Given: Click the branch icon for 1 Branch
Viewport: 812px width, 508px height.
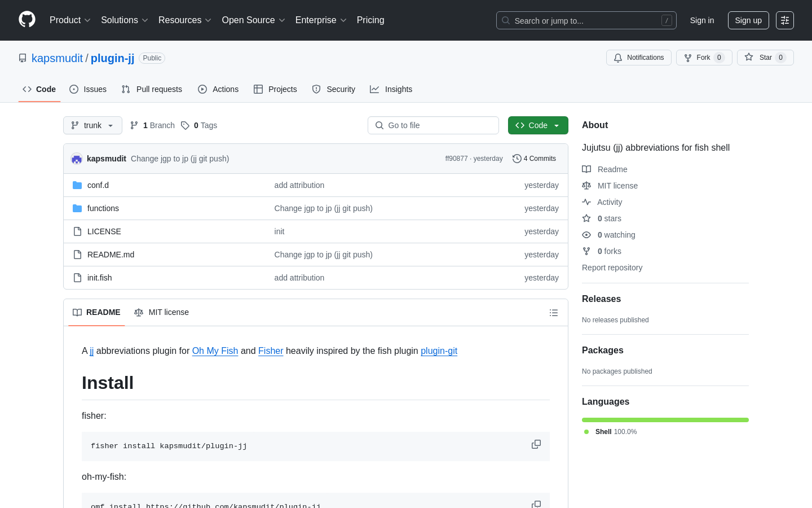Looking at the screenshot, I should (134, 125).
